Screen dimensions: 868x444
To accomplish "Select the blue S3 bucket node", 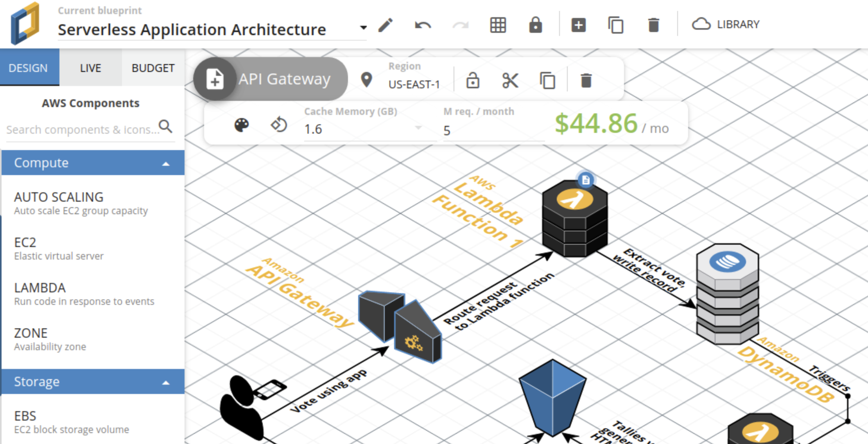I will pos(552,398).
